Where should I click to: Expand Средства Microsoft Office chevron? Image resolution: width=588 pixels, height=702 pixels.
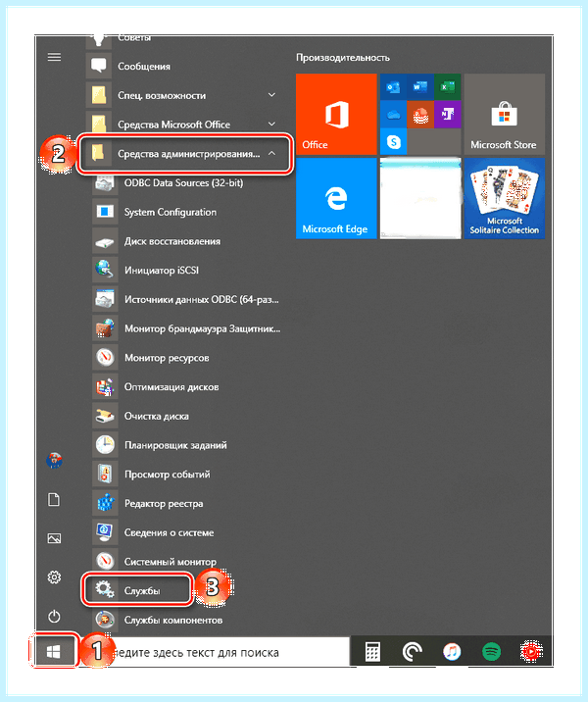271,124
